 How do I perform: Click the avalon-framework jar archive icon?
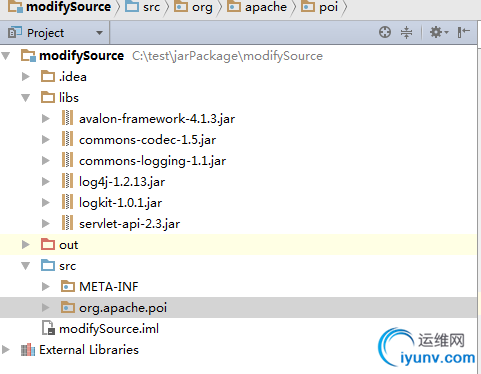67,118
